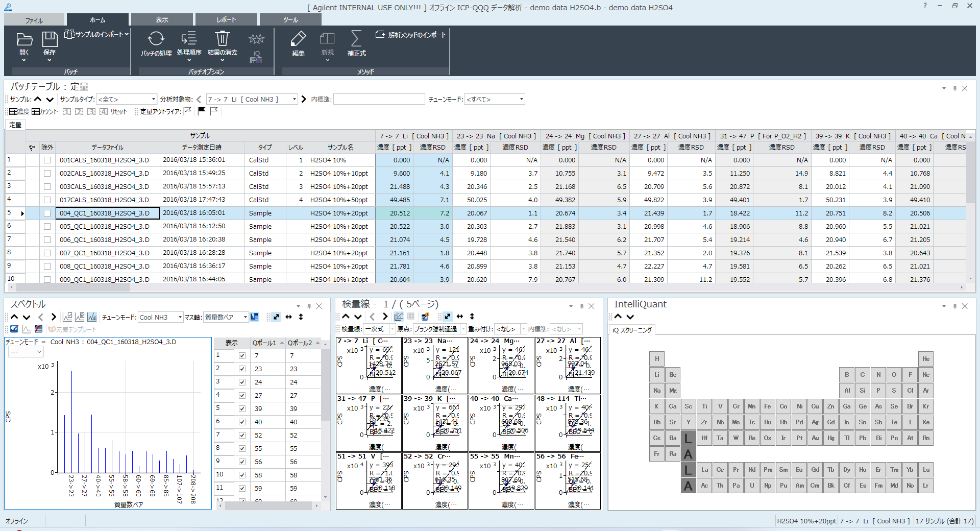Click 解析メソッドのインポート import button

(x=411, y=35)
